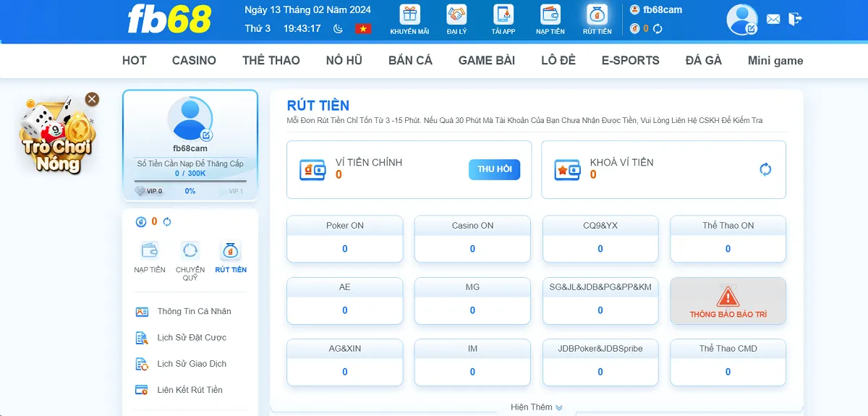The height and width of the screenshot is (416, 868).
Task: Close the Trò Chơi Nóng popup
Action: 92,99
